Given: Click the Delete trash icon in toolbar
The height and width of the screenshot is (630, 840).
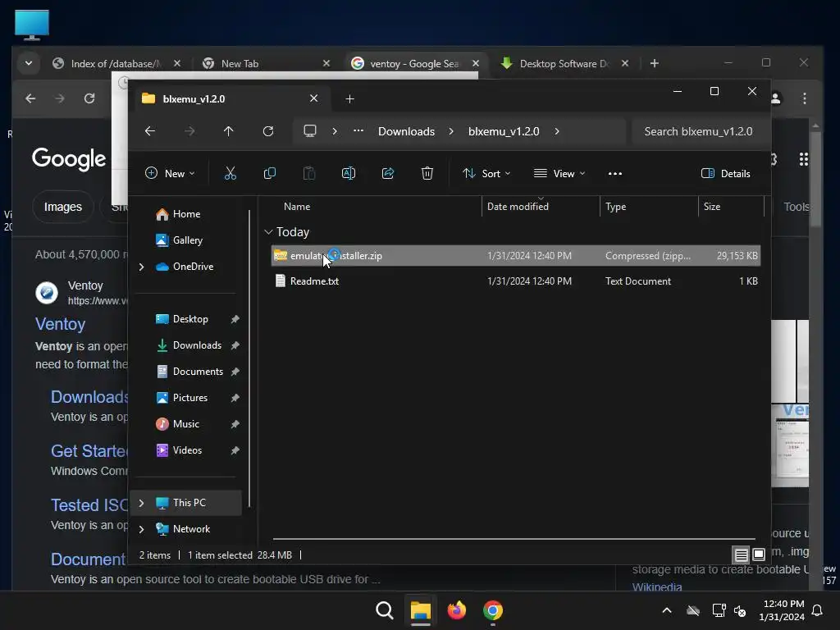Looking at the screenshot, I should [x=427, y=174].
